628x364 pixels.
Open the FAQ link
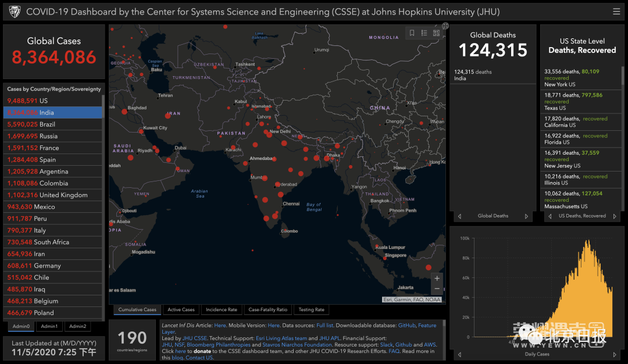pyautogui.click(x=394, y=351)
